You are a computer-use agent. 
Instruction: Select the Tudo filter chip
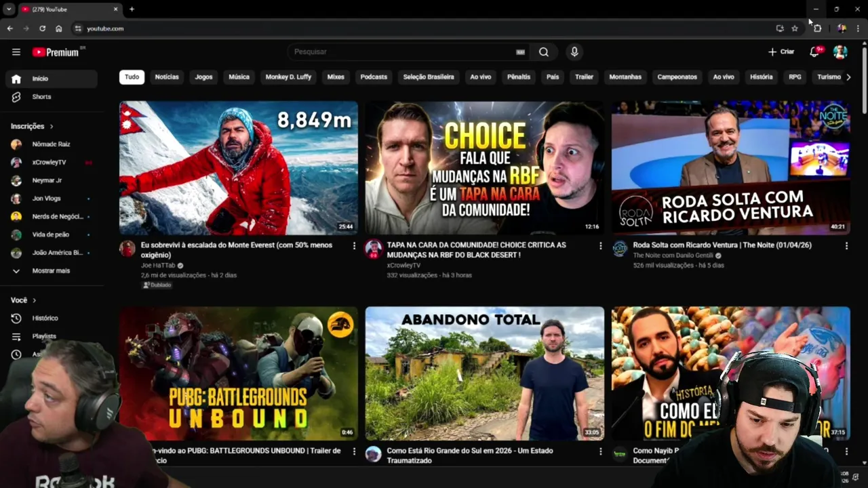click(x=132, y=77)
